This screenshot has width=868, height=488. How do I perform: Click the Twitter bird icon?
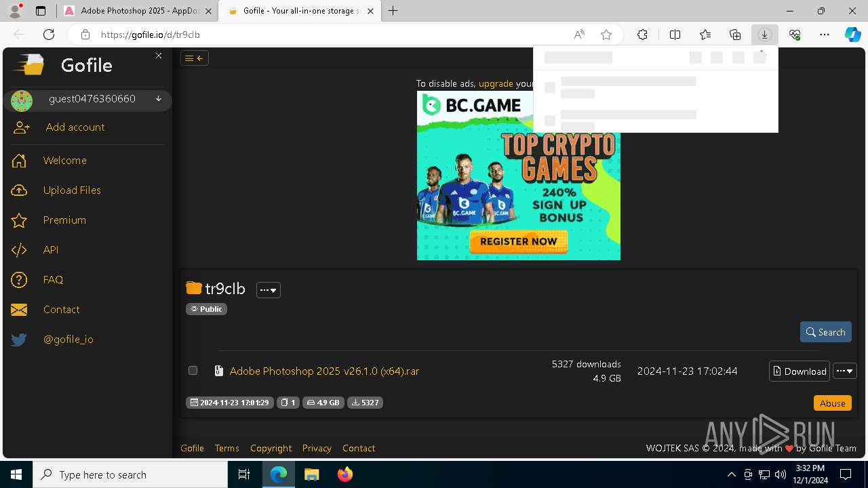point(19,340)
